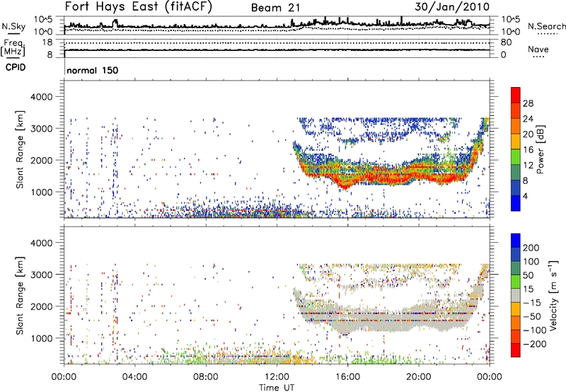Pick the red bottom segment of Velocity colorbar

point(516,350)
